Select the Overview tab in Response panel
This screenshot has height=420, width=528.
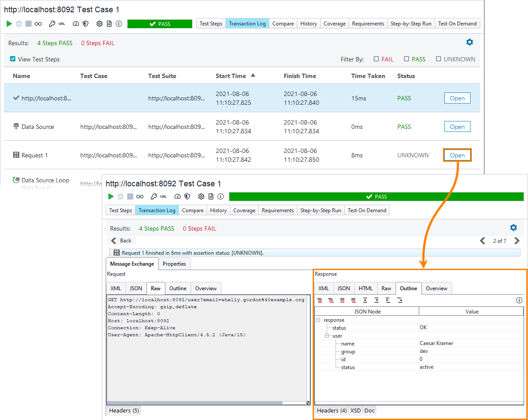[436, 288]
